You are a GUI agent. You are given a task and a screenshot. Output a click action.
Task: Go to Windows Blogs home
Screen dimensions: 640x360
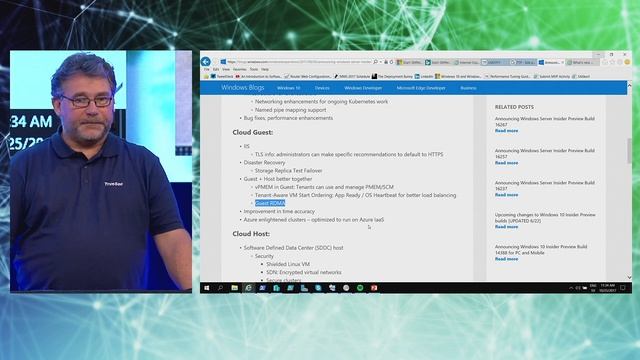tap(242, 87)
